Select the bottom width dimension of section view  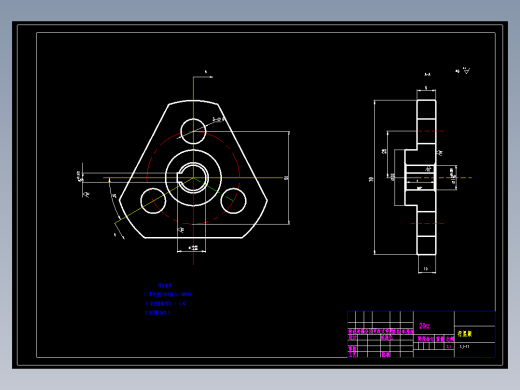click(x=427, y=269)
